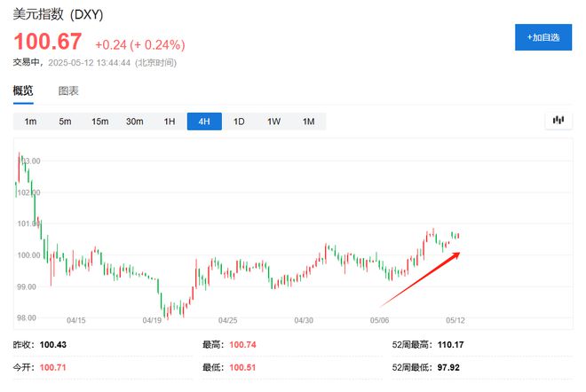Screen dimensions: 586x392
Task: Select the 30m timeframe
Action: [135, 122]
